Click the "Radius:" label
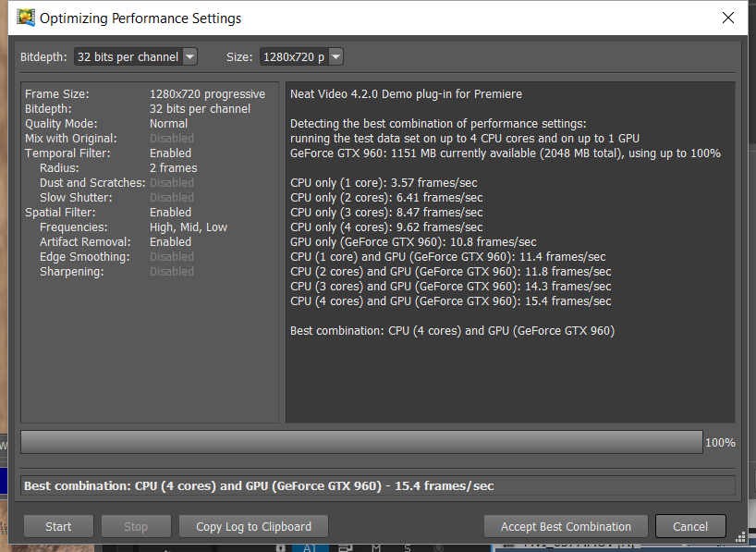This screenshot has height=552, width=756. pyautogui.click(x=59, y=168)
